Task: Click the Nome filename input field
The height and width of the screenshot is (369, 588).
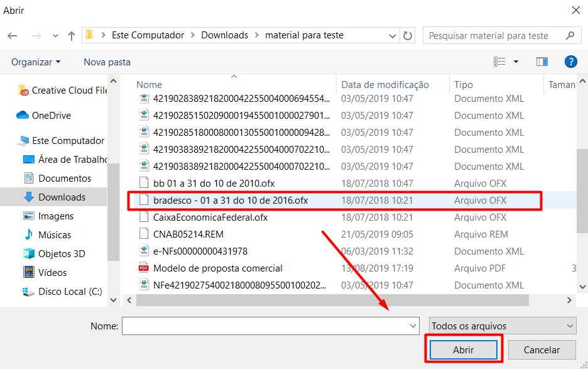Action: tap(265, 326)
